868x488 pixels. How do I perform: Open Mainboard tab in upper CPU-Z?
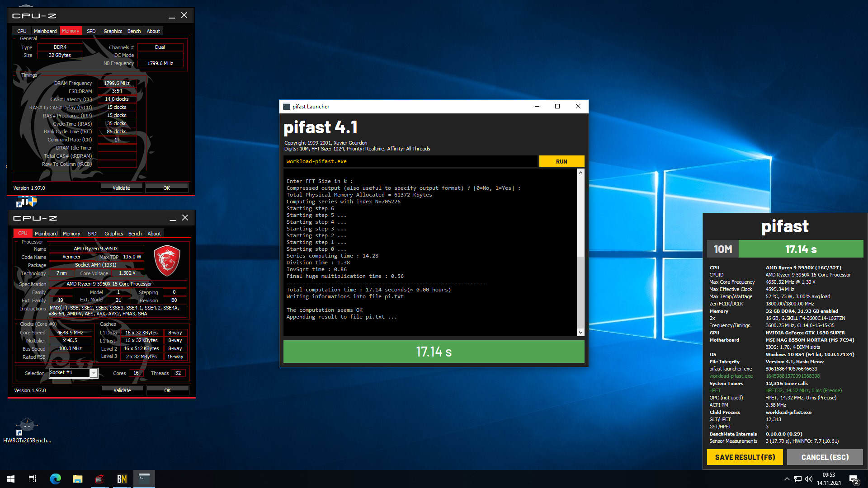point(45,31)
